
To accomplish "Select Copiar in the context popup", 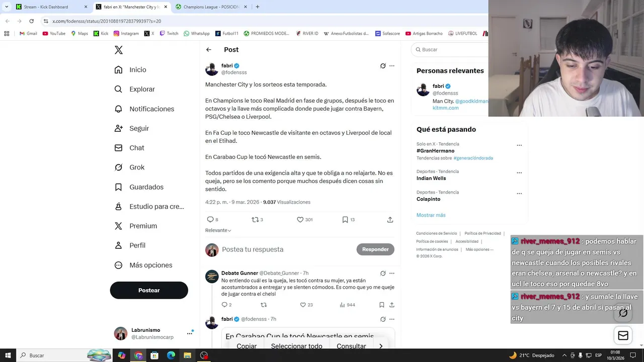I will coord(247,346).
